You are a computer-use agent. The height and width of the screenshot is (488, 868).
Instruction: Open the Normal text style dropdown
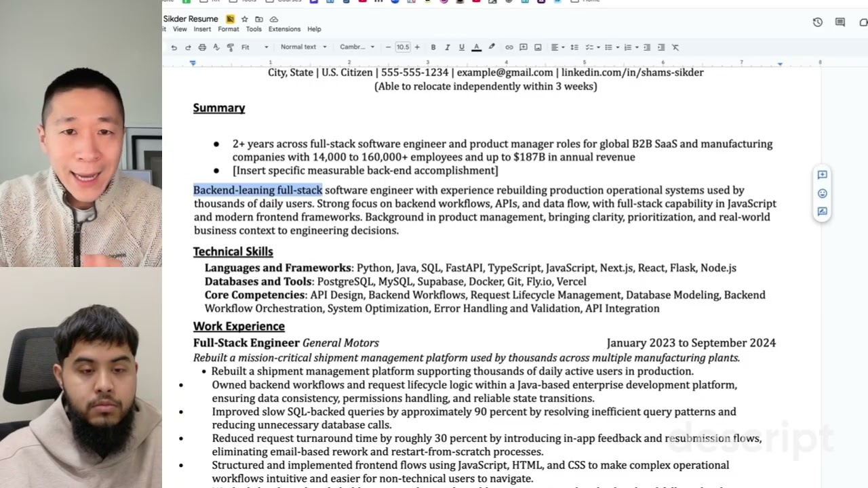(x=304, y=47)
